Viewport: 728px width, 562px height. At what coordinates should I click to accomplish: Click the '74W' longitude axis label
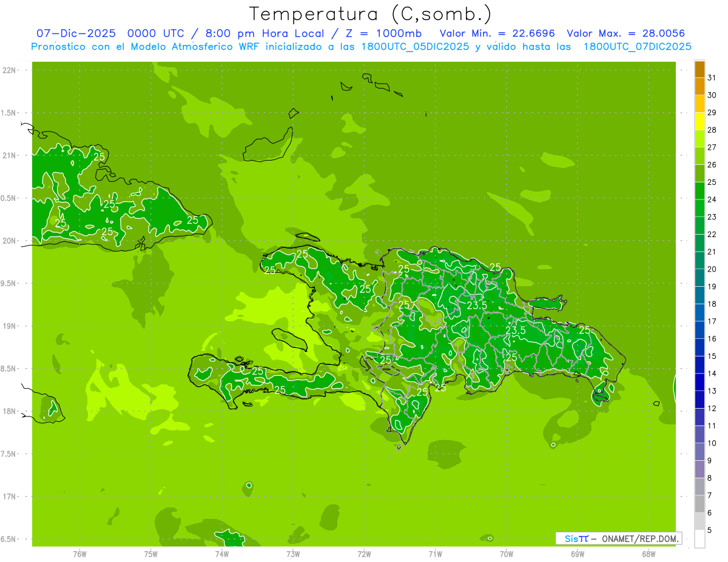pyautogui.click(x=222, y=554)
